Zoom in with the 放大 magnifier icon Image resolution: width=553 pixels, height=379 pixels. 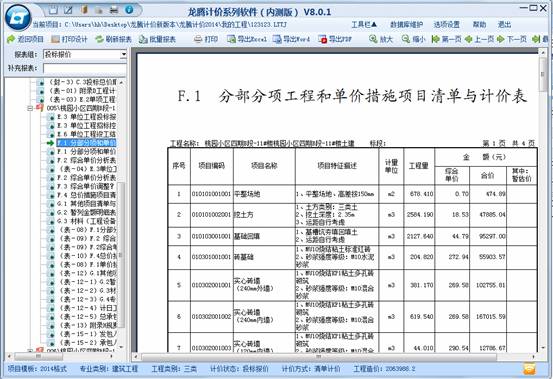[x=373, y=39]
